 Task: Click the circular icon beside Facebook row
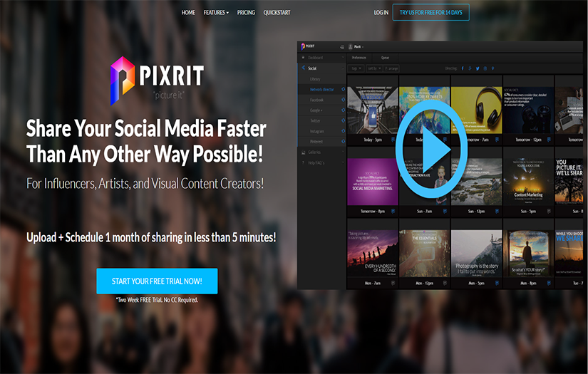point(343,100)
